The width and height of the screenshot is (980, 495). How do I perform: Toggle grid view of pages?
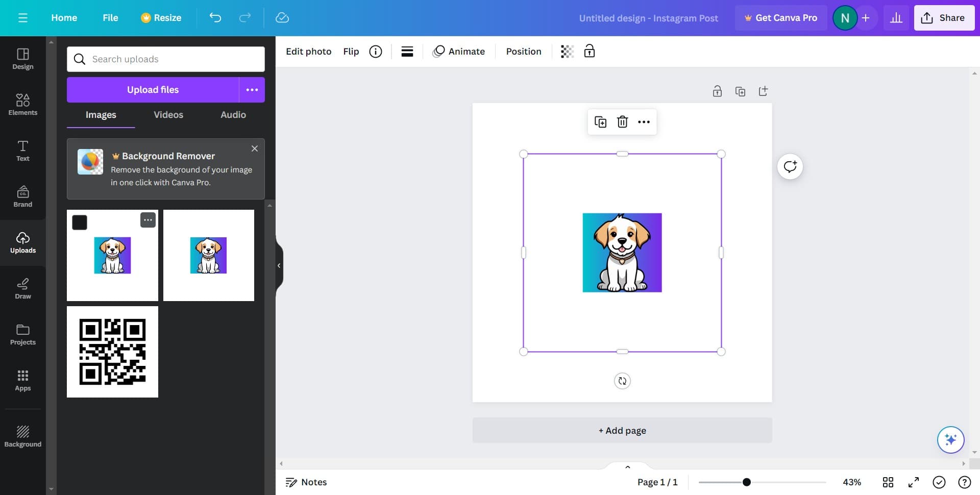click(x=888, y=482)
